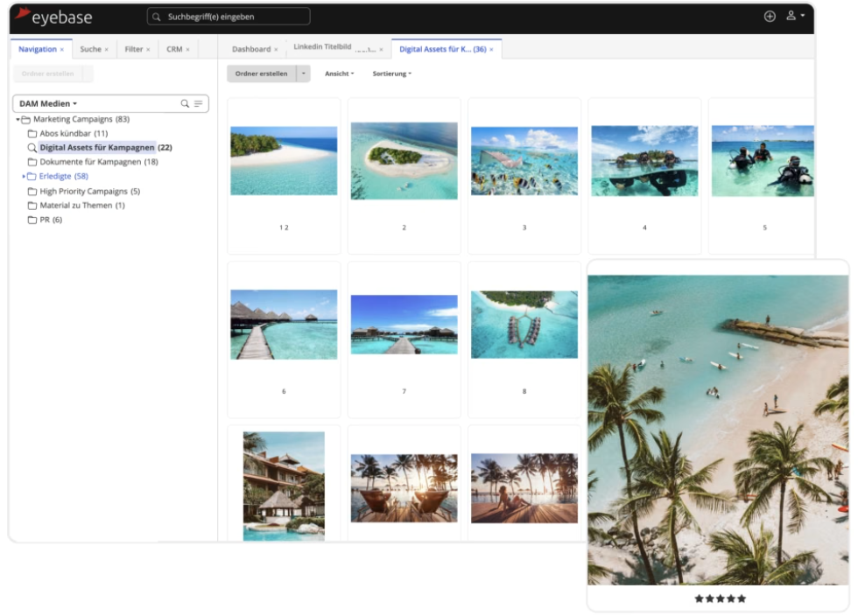Close the Navigation tab

(62, 50)
